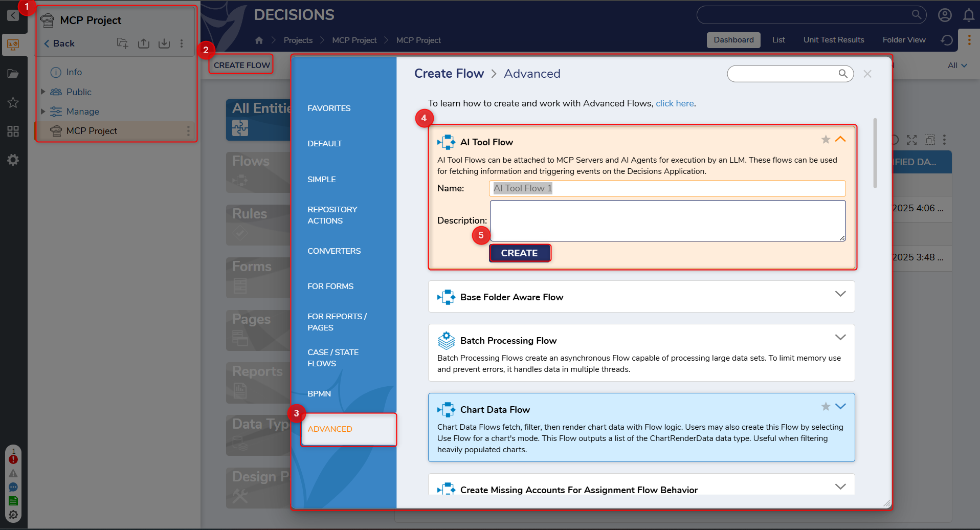The image size is (980, 530).
Task: Select the ADVANCED category
Action: (x=349, y=429)
